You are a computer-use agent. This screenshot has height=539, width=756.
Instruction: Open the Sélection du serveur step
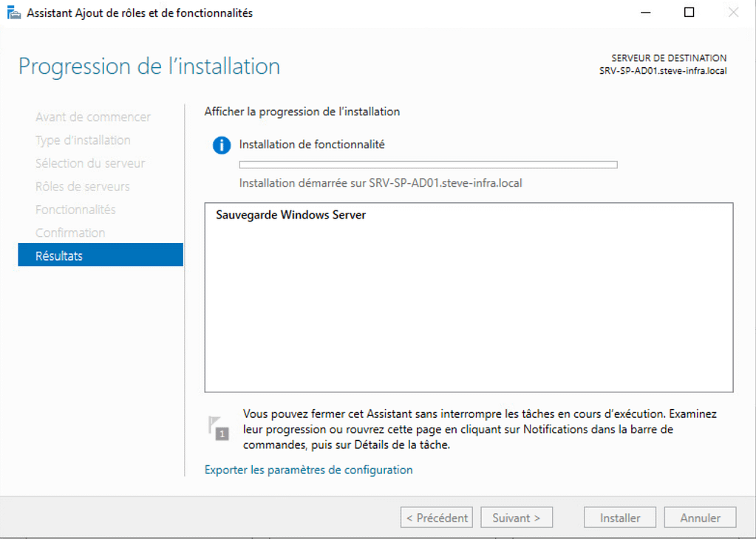click(x=90, y=163)
